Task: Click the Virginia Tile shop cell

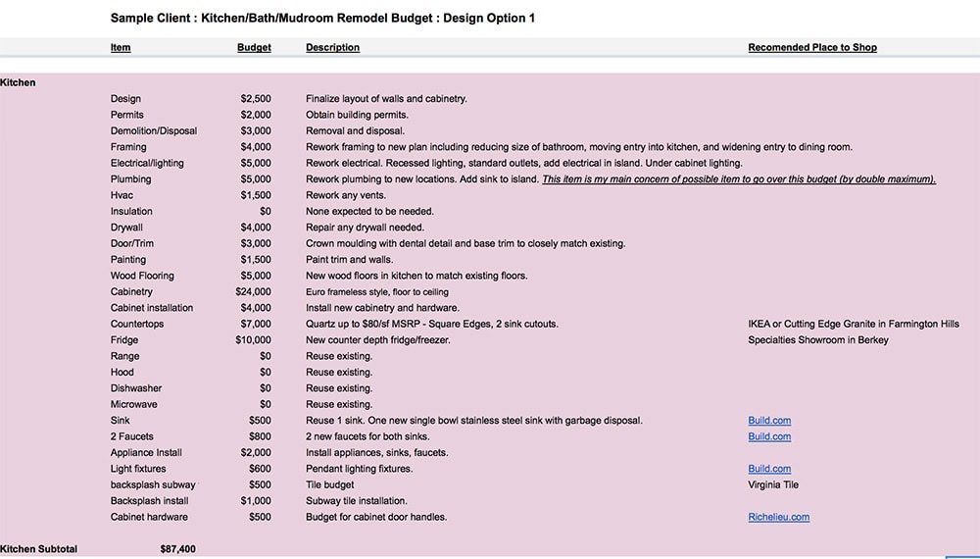Action: (773, 484)
